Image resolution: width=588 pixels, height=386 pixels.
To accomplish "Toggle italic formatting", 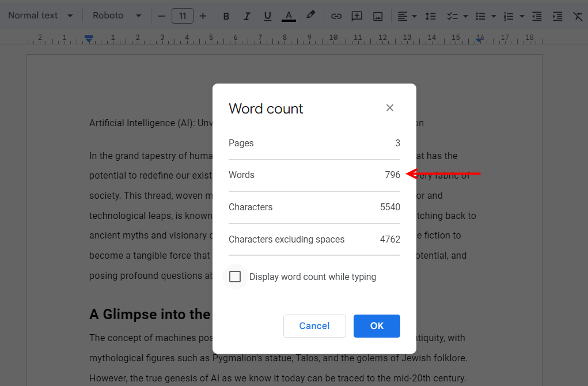I will (246, 16).
